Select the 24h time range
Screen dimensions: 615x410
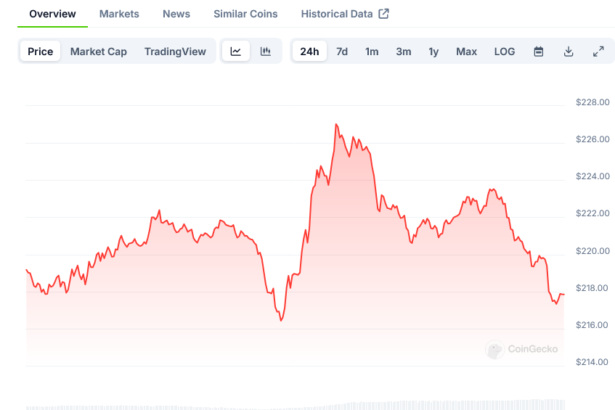click(x=310, y=51)
